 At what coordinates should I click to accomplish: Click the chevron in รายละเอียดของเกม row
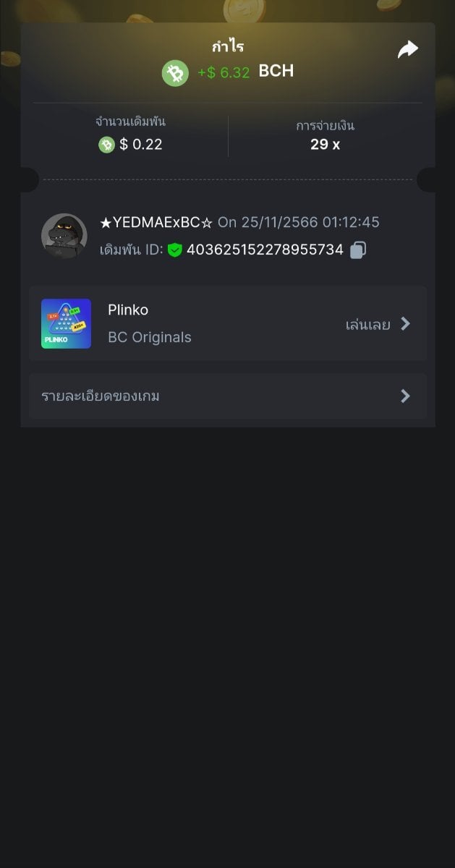(405, 396)
